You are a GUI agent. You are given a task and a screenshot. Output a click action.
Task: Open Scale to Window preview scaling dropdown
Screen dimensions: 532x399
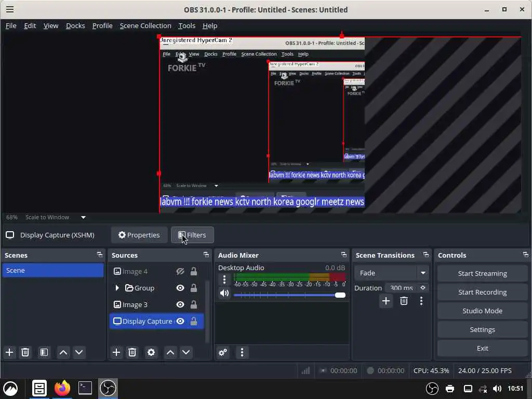pyautogui.click(x=83, y=217)
